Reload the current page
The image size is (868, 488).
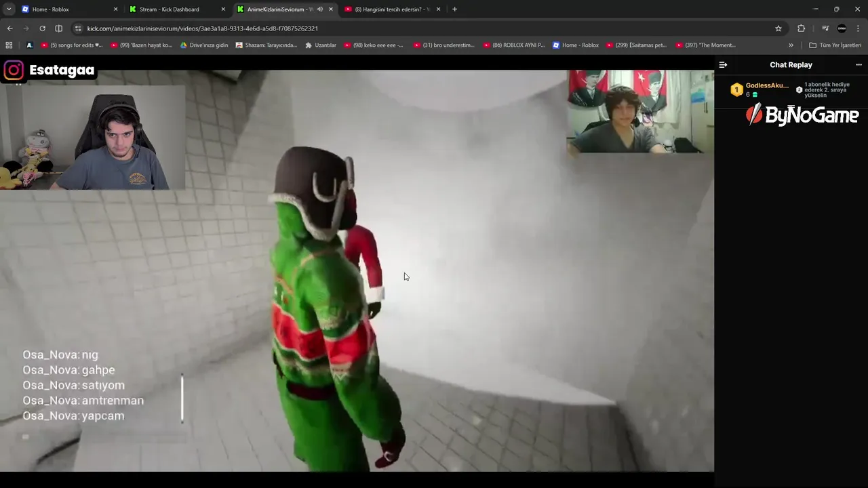42,28
